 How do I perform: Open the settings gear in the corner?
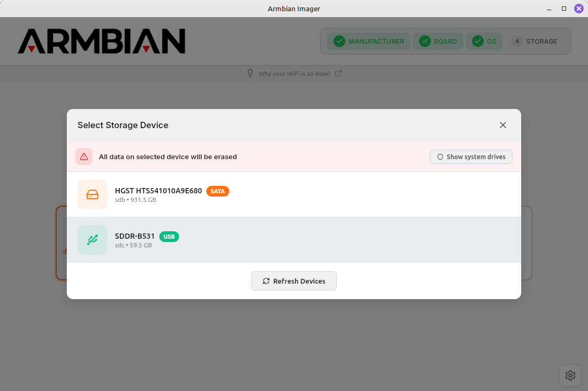[570, 375]
